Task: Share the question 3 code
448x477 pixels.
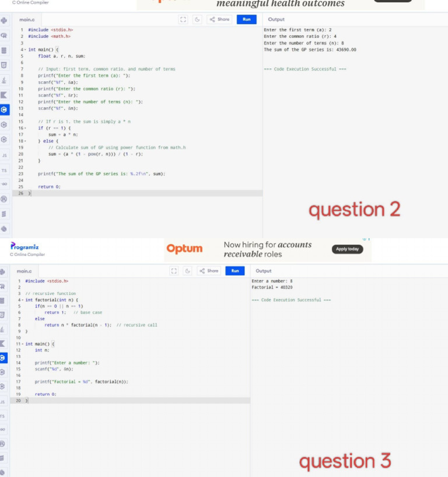Action: click(x=209, y=271)
